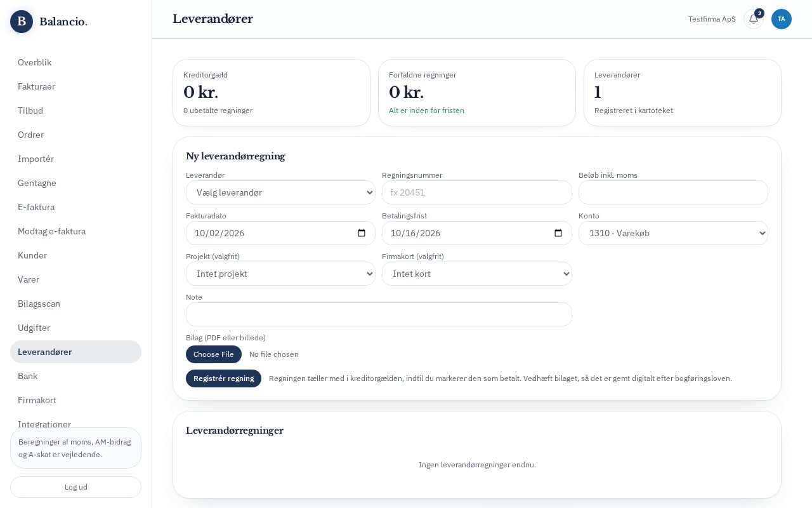Click the Registrér regning button
This screenshot has height=508, width=812.
tap(223, 378)
